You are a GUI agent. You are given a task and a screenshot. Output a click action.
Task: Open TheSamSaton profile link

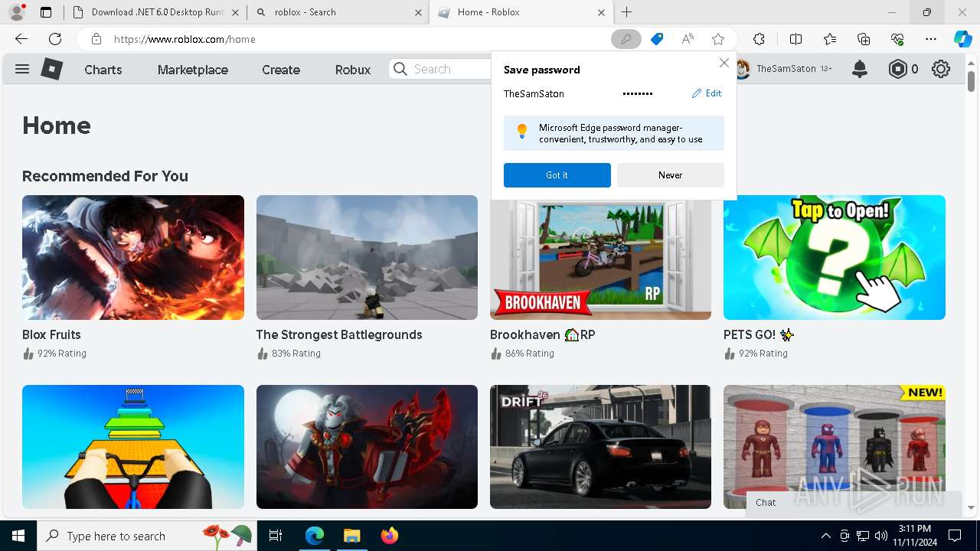(x=786, y=69)
